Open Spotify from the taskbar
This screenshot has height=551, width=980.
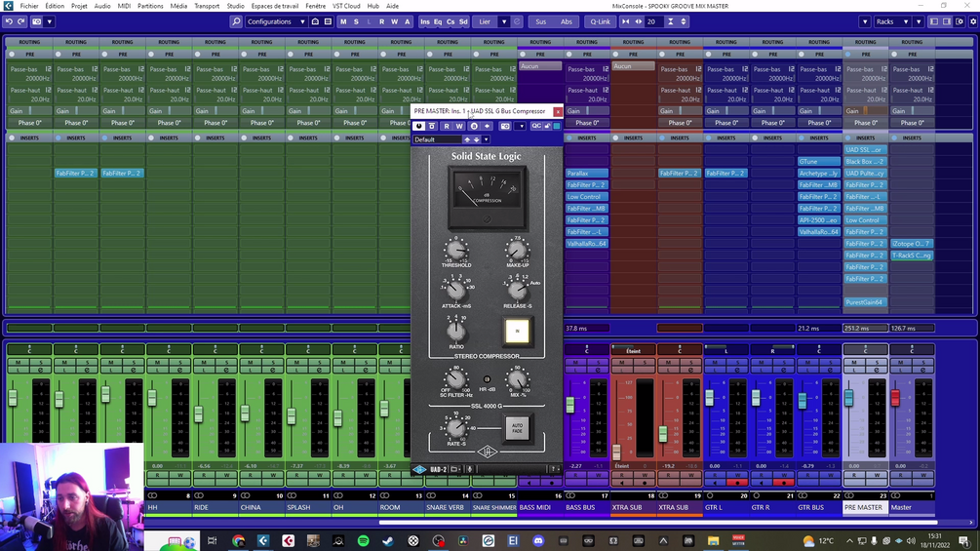point(363,540)
